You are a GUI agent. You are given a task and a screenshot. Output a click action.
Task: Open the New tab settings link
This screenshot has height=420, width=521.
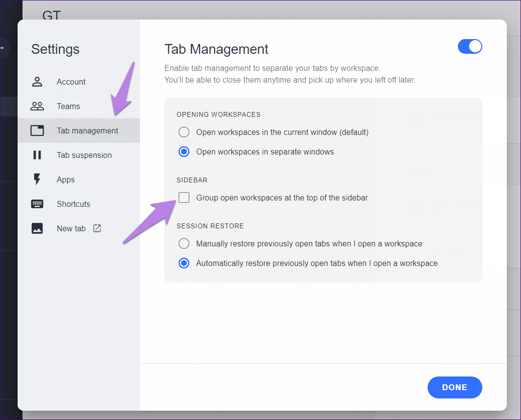tap(79, 228)
